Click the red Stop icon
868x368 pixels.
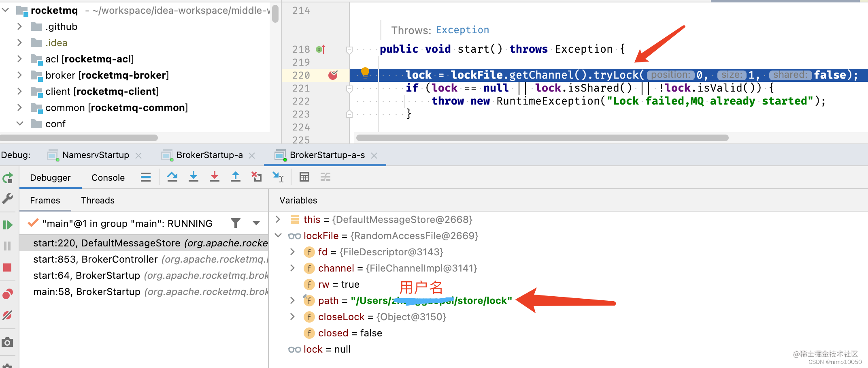(x=8, y=267)
